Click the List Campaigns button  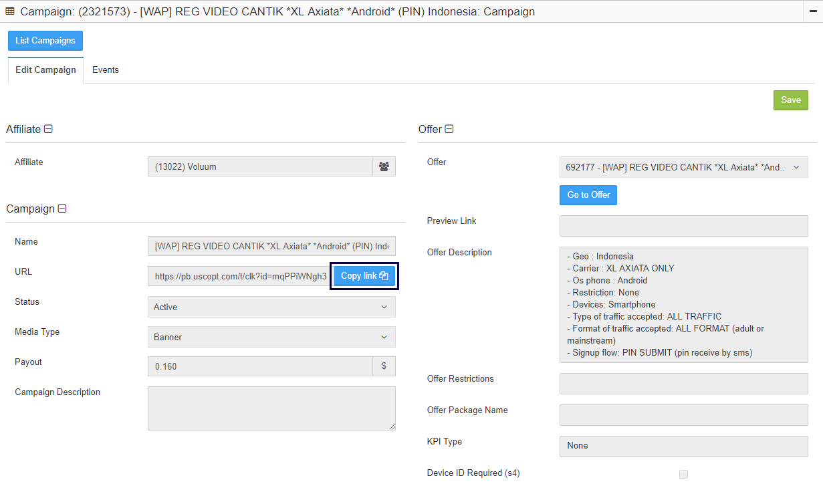click(x=45, y=41)
